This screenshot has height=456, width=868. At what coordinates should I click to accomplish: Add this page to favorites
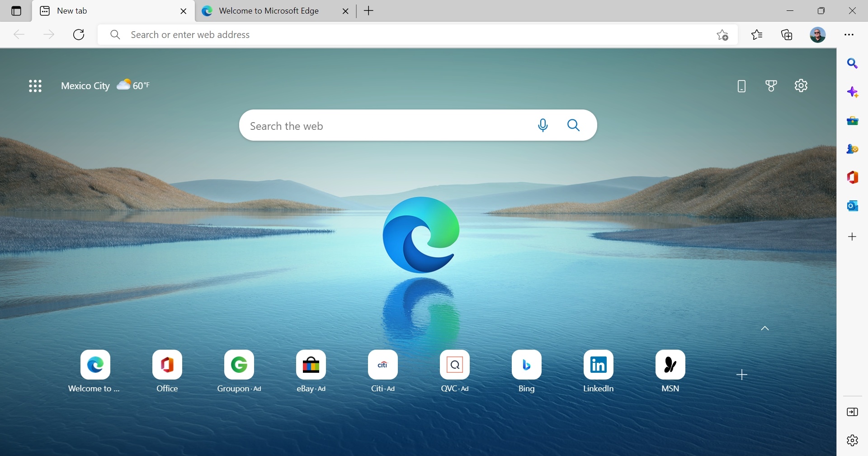pyautogui.click(x=722, y=35)
